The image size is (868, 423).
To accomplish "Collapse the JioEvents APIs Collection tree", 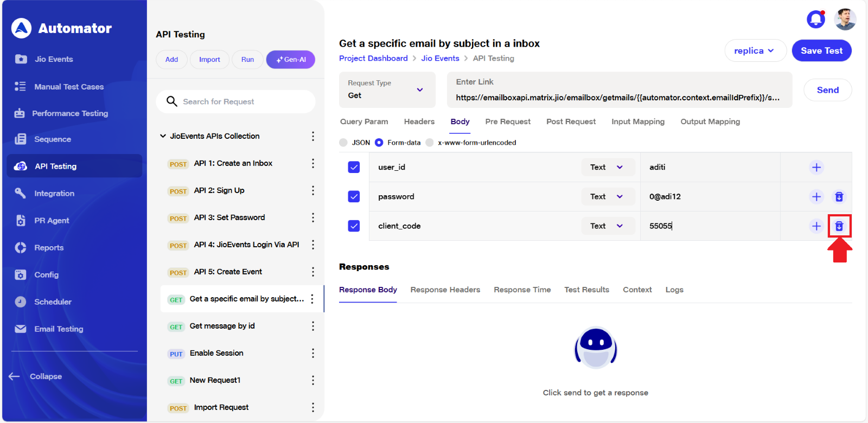I will coord(163,136).
